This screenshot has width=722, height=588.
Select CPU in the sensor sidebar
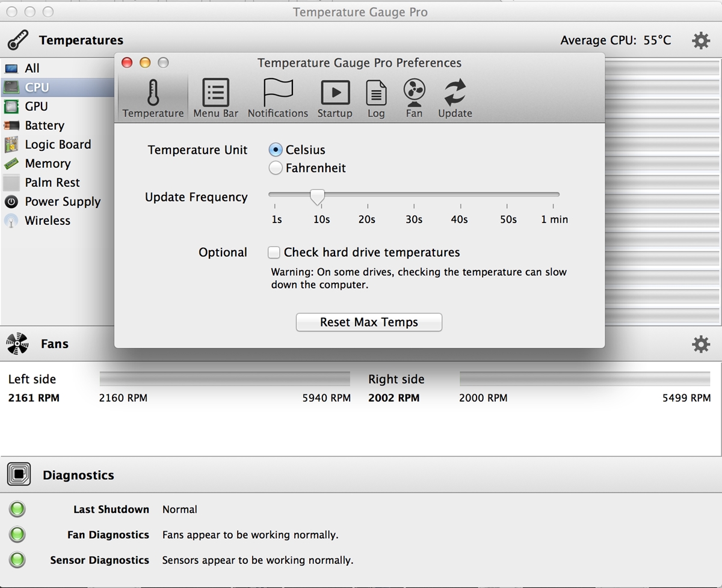(x=57, y=87)
